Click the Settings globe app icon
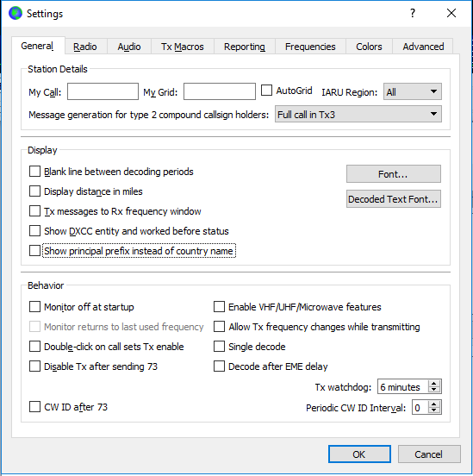Viewport: 473px width, 476px height. [x=16, y=13]
